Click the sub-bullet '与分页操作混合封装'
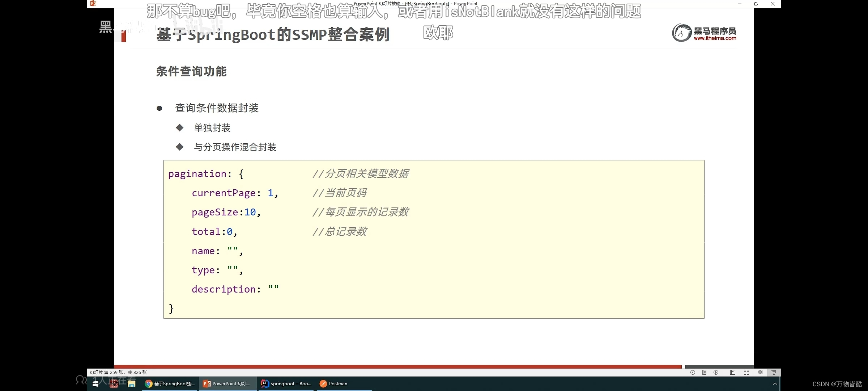This screenshot has width=868, height=391. tap(235, 147)
